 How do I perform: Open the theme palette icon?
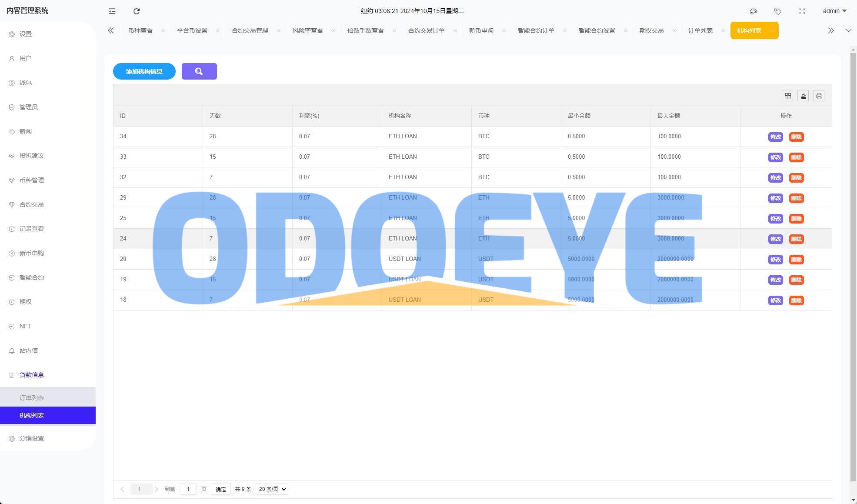pos(754,11)
